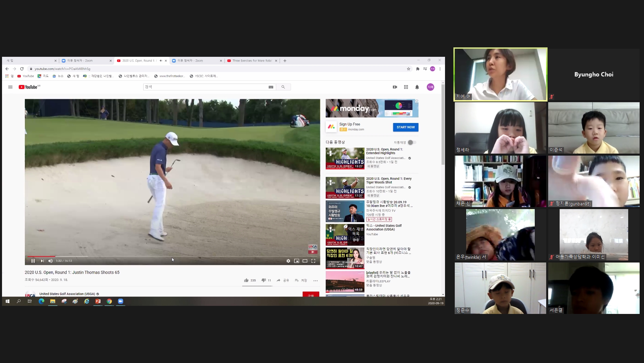The height and width of the screenshot is (363, 644).
Task: Mute the video volume speaker icon
Action: pyautogui.click(x=50, y=261)
